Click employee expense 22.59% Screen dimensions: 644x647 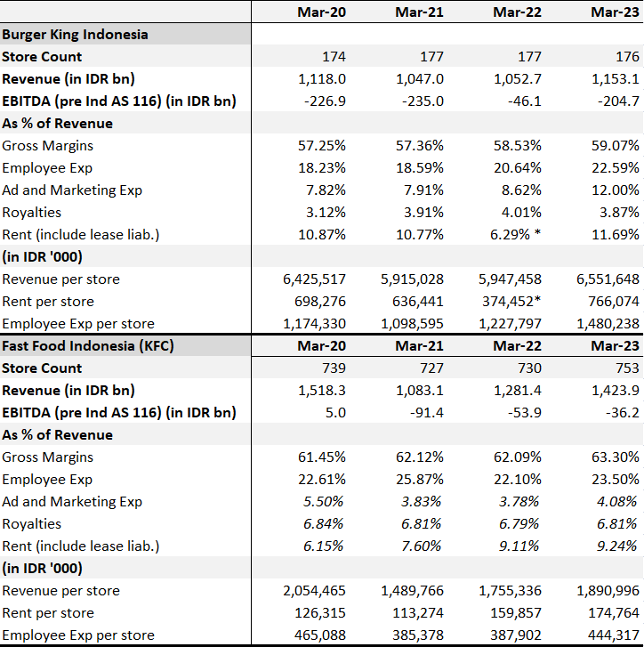click(x=616, y=168)
